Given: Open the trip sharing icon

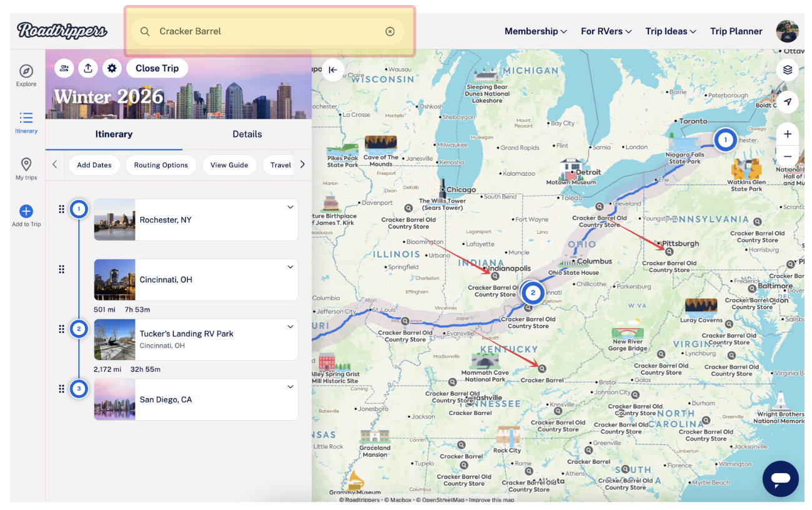Looking at the screenshot, I should click(88, 68).
